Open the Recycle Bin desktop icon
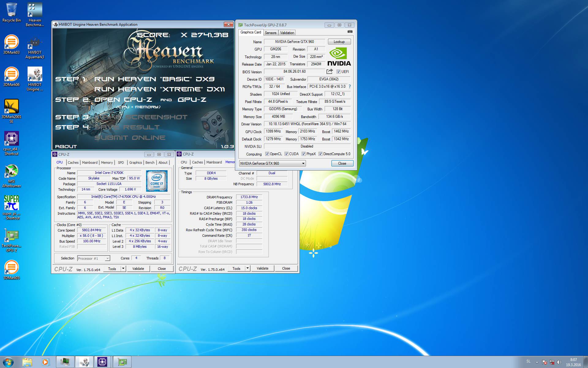588x368 pixels. point(12,12)
